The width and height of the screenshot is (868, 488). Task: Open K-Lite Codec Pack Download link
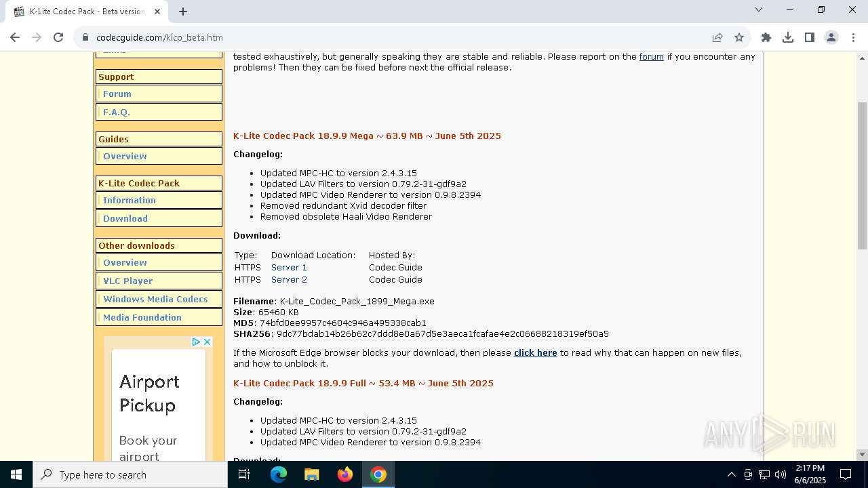(x=125, y=218)
